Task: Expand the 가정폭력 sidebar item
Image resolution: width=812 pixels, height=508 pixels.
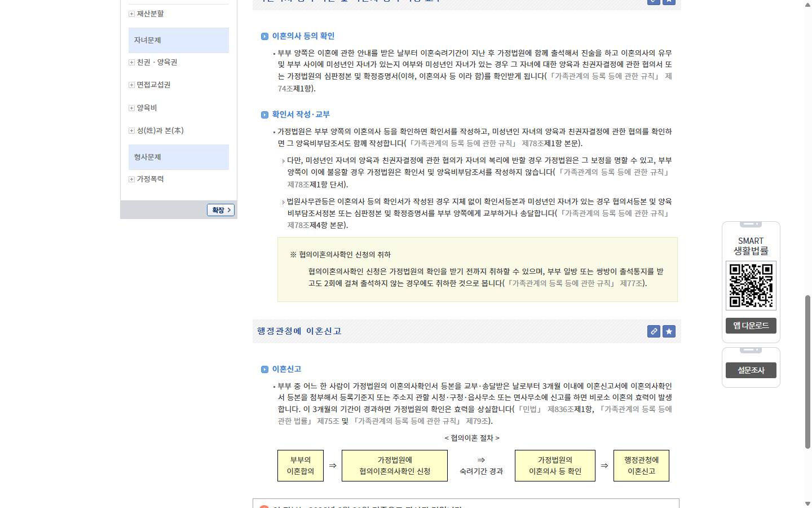Action: click(x=131, y=179)
